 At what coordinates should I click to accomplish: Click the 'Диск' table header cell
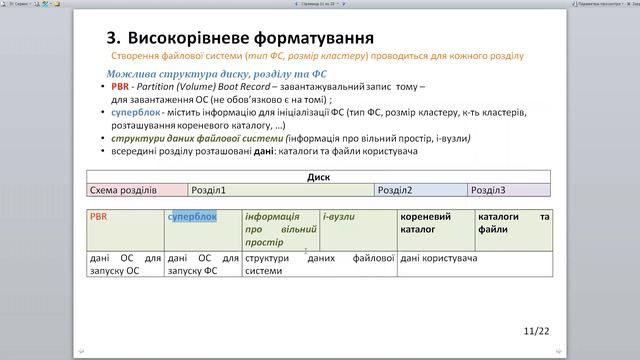point(318,177)
